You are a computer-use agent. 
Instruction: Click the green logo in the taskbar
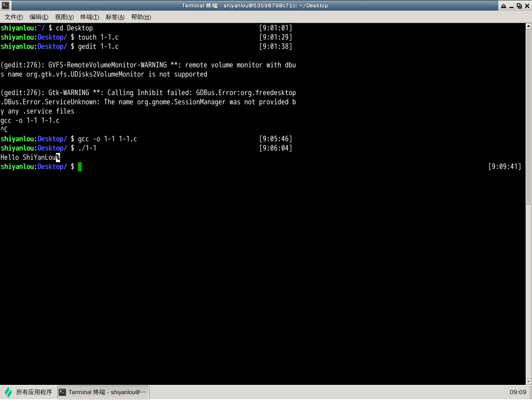[8, 392]
